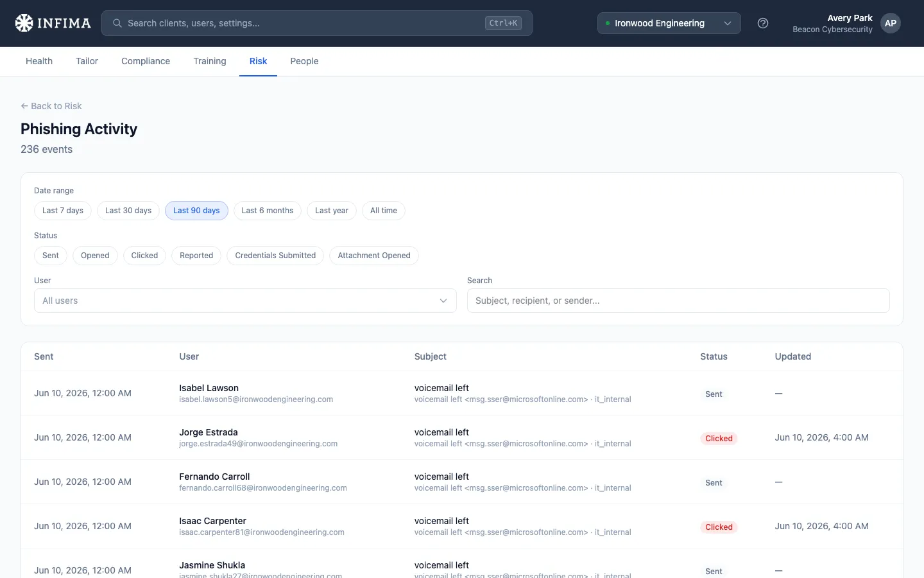The image size is (924, 578).
Task: Click user name Jorge Estrada
Action: point(209,432)
